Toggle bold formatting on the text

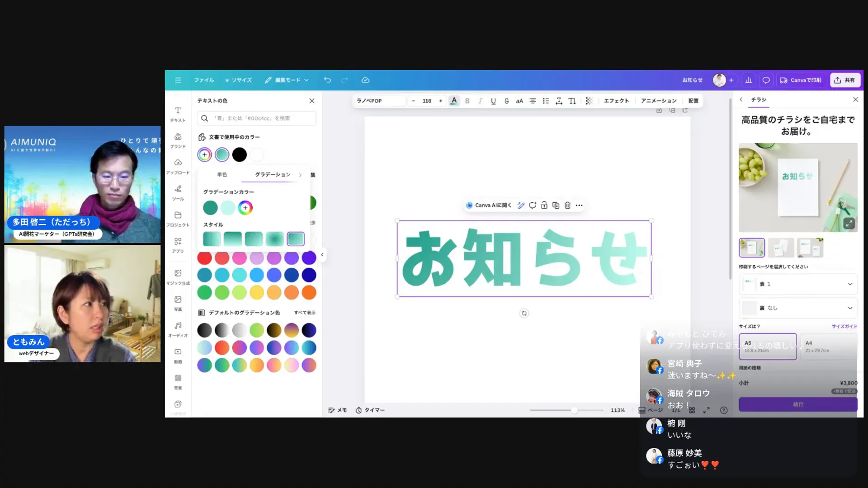tap(467, 101)
